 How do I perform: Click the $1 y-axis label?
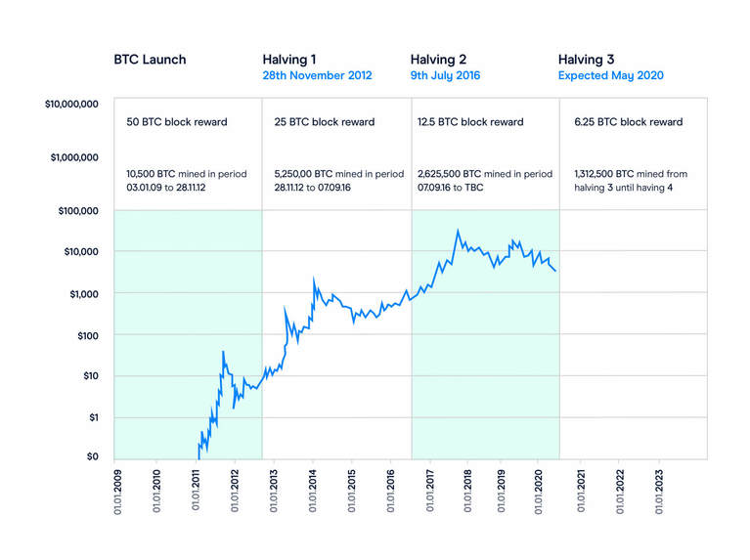(94, 418)
